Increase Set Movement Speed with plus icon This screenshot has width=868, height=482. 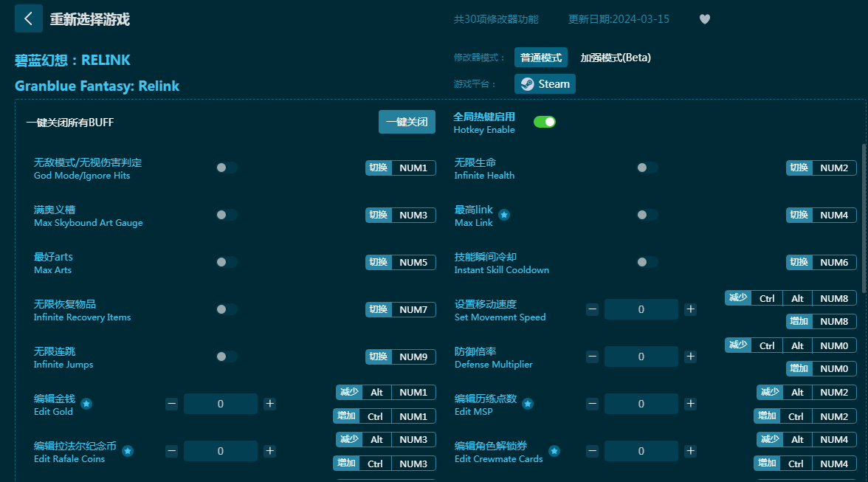tap(690, 309)
